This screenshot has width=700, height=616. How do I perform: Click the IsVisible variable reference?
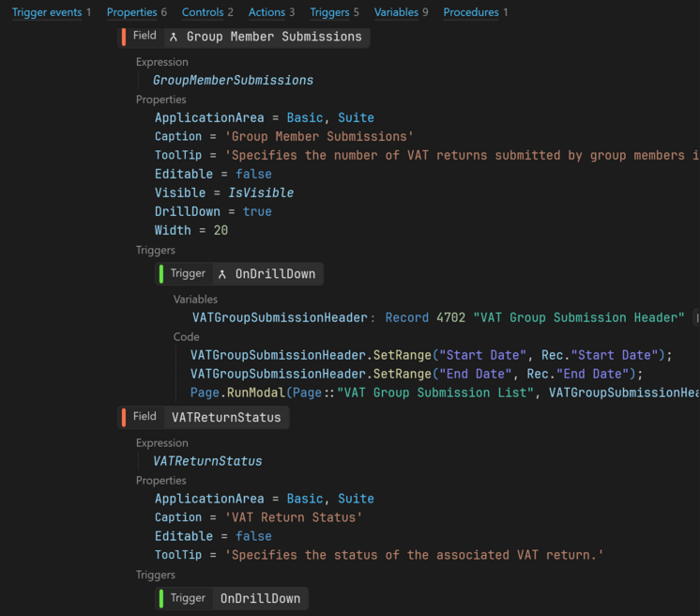261,193
